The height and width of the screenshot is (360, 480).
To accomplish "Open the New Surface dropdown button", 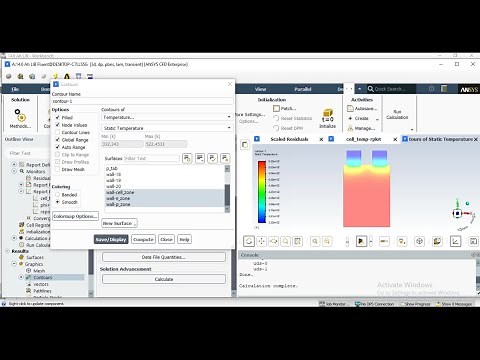I will tap(119, 223).
